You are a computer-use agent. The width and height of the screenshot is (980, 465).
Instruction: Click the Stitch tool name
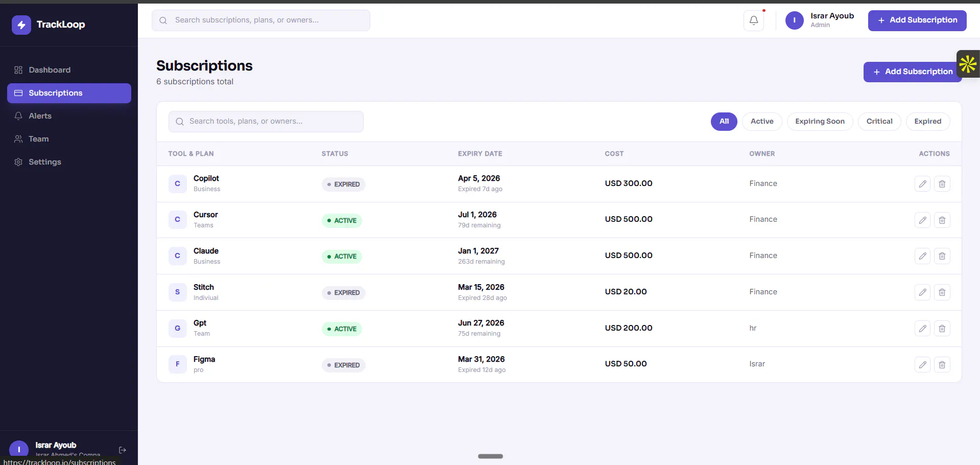(x=204, y=287)
